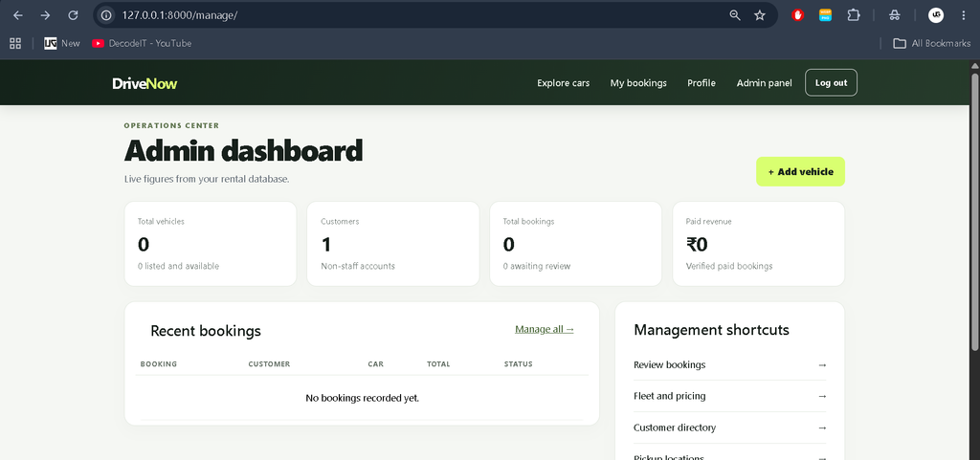This screenshot has width=980, height=460.
Task: Open the Admin panel
Action: click(764, 83)
